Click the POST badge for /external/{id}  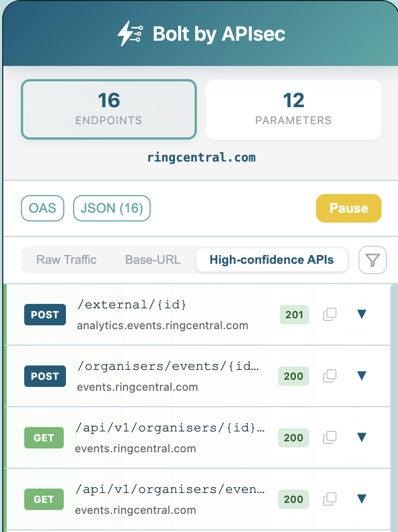coord(45,314)
